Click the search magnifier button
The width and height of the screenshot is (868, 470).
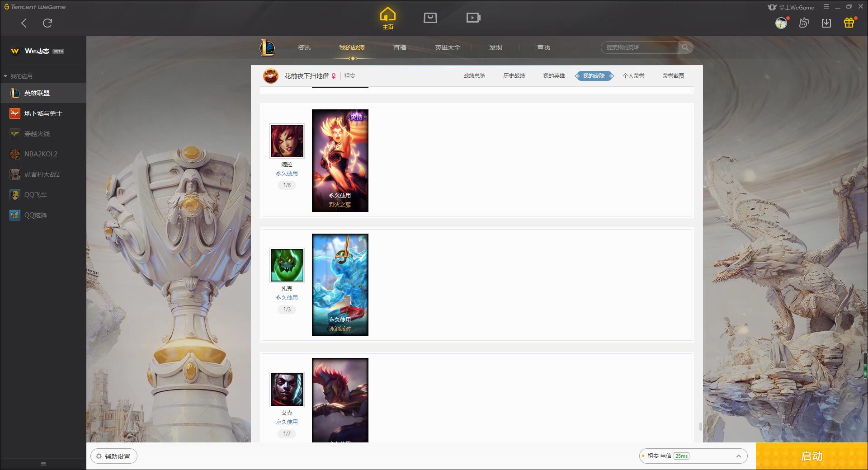click(685, 47)
